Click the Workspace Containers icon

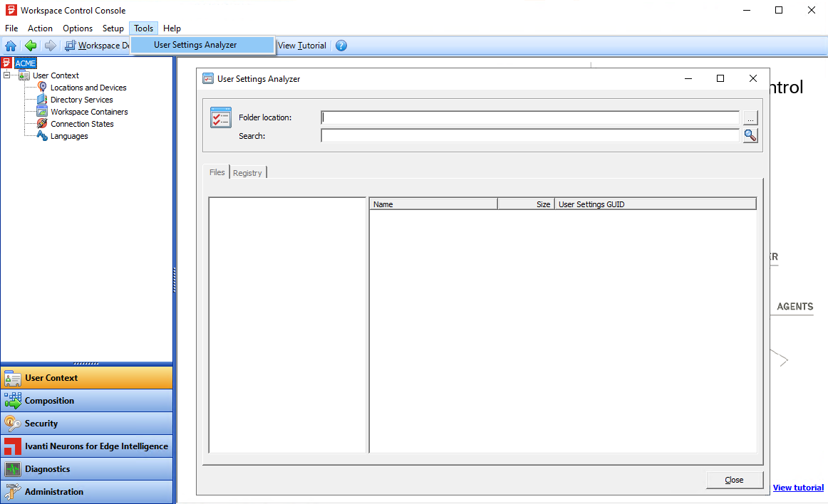tap(42, 111)
